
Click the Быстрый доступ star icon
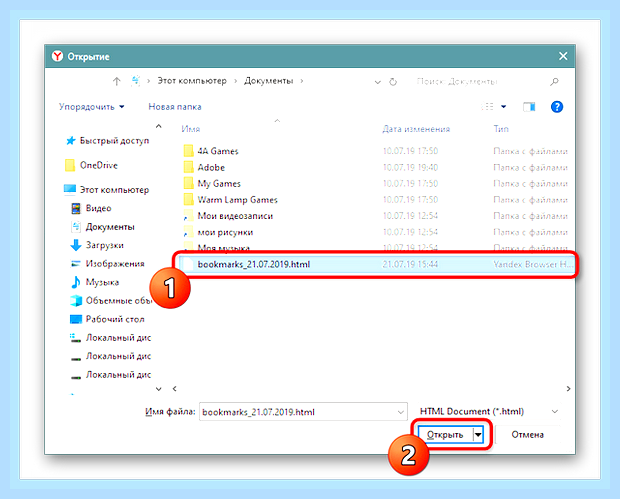tap(70, 141)
